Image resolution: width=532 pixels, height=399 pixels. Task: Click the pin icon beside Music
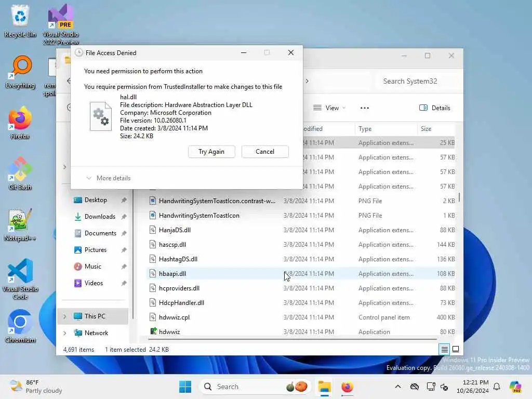click(x=124, y=267)
